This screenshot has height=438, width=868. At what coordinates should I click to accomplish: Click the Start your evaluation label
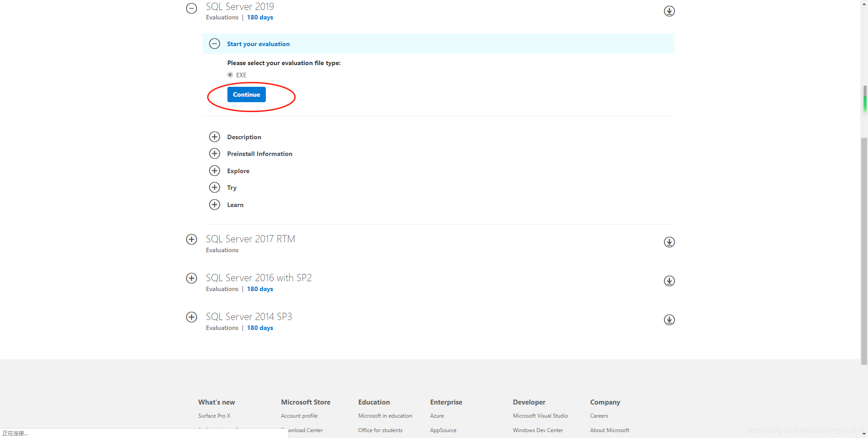(258, 44)
